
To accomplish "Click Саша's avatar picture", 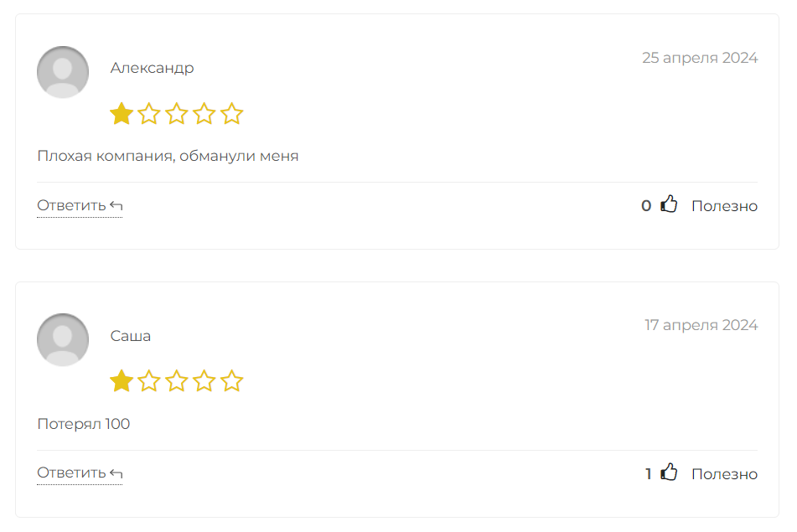I will pyautogui.click(x=63, y=339).
